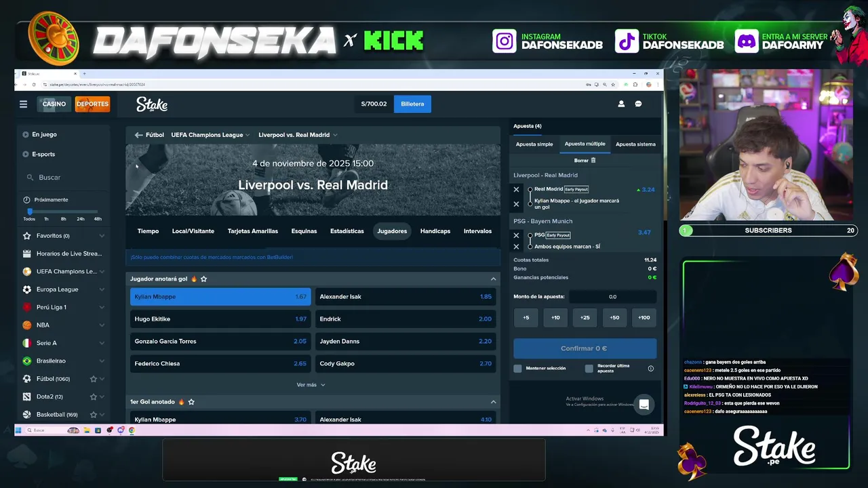Collapse the Jugador anotará gol section

tap(493, 279)
